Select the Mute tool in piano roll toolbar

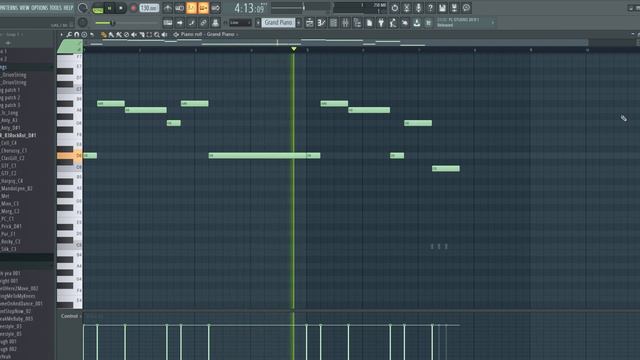[x=134, y=35]
